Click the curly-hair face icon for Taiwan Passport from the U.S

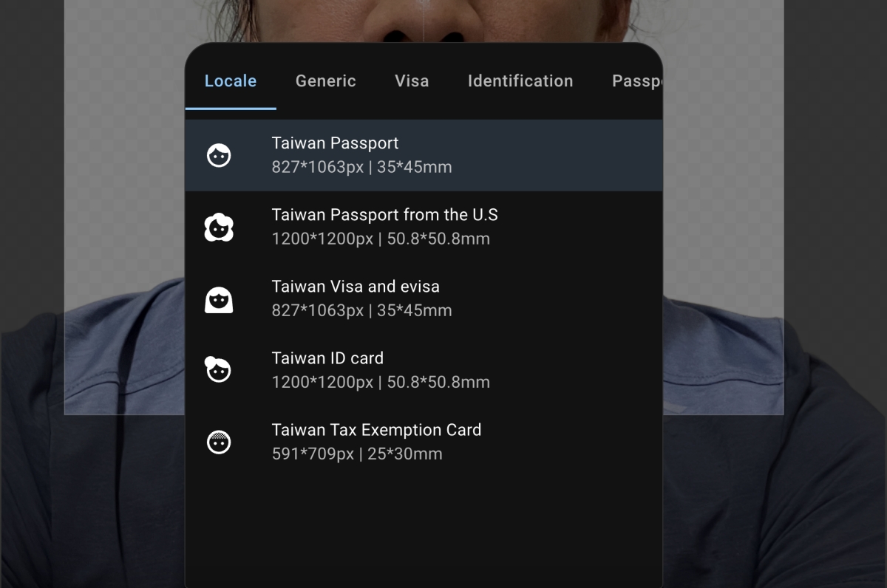tap(219, 228)
